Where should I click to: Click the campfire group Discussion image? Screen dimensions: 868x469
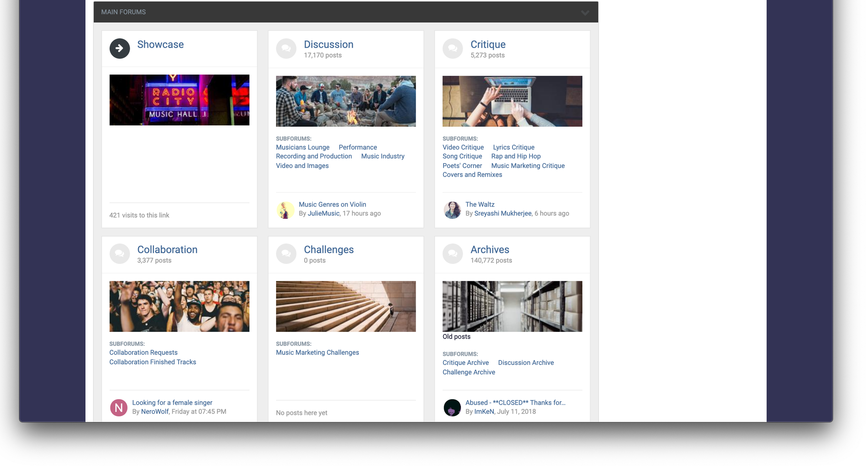coord(345,102)
